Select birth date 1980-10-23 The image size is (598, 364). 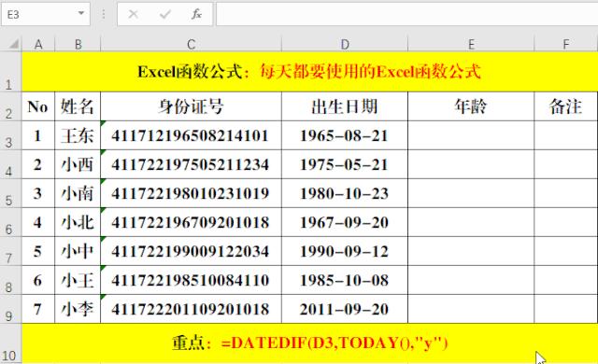[x=345, y=193]
